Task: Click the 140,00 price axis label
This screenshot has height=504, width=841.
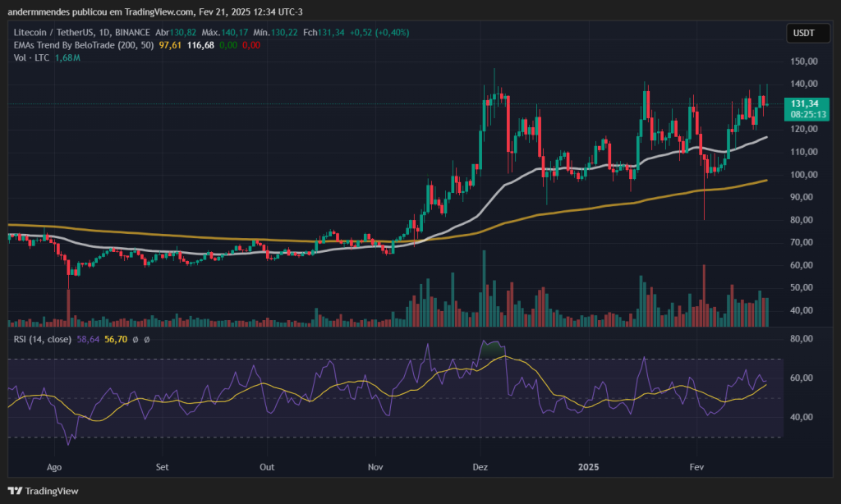Action: click(804, 84)
